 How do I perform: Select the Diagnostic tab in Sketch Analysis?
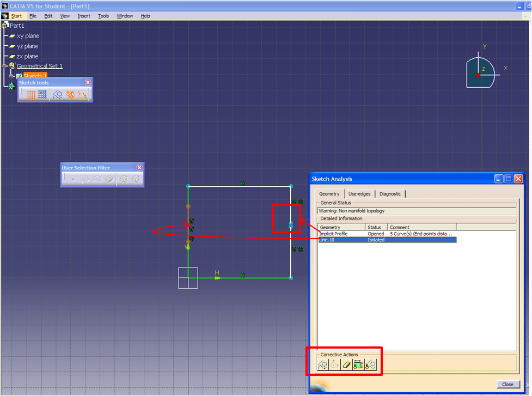(390, 193)
